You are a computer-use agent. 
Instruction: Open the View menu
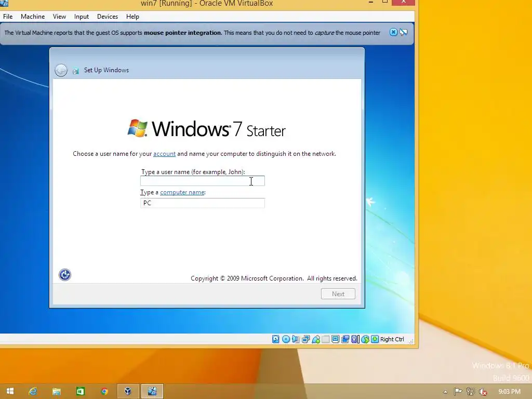59,17
